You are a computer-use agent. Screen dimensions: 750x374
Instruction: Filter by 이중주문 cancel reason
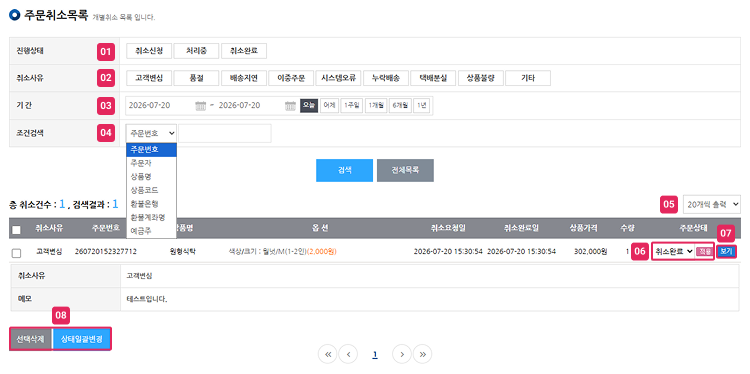[x=291, y=78]
